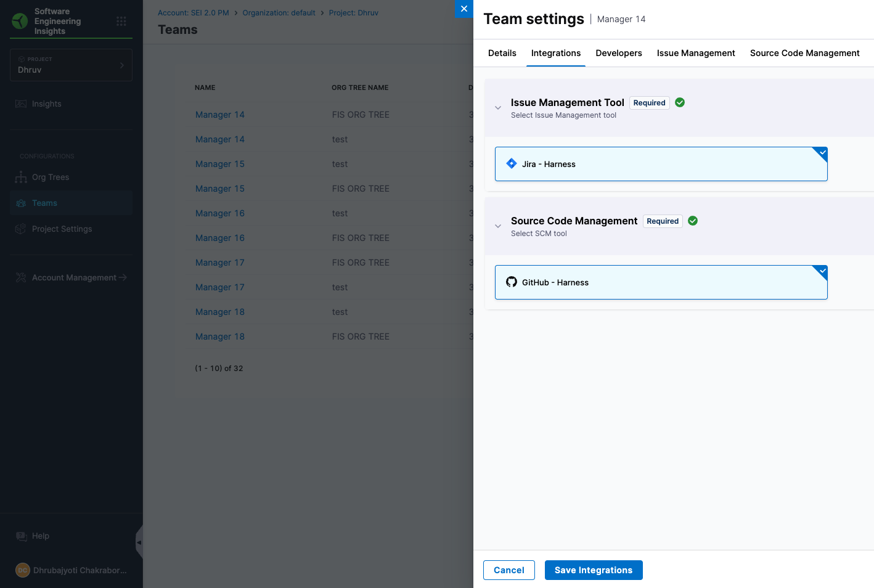Open the module switcher grid icon
This screenshot has width=874, height=588.
pos(121,22)
